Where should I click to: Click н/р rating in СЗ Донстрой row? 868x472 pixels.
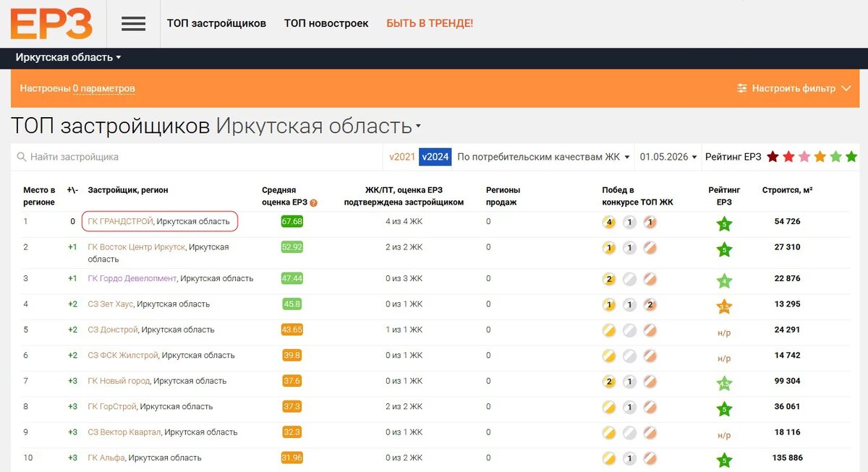[x=724, y=332]
